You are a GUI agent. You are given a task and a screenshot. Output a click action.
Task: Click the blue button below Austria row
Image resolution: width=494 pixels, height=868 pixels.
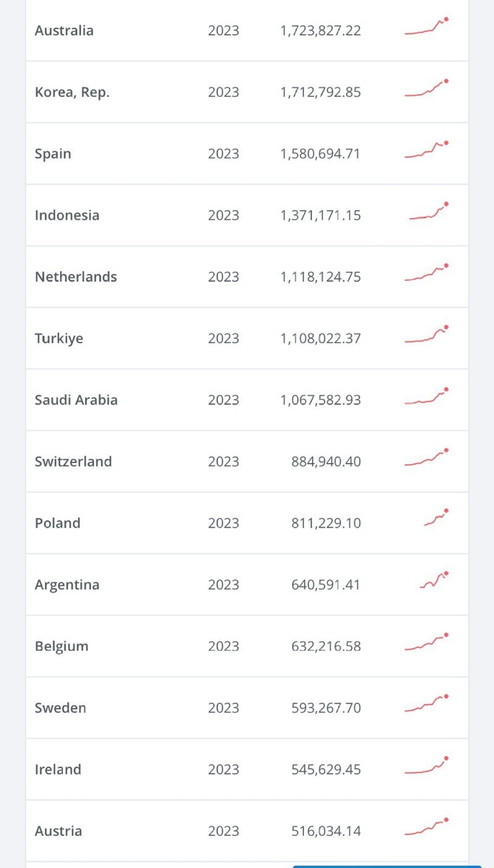coord(387,866)
